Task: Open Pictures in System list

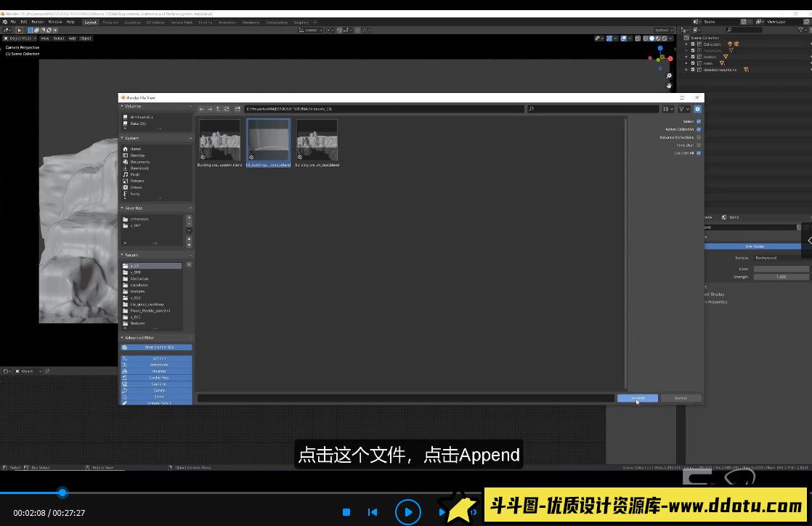Action: [137, 181]
